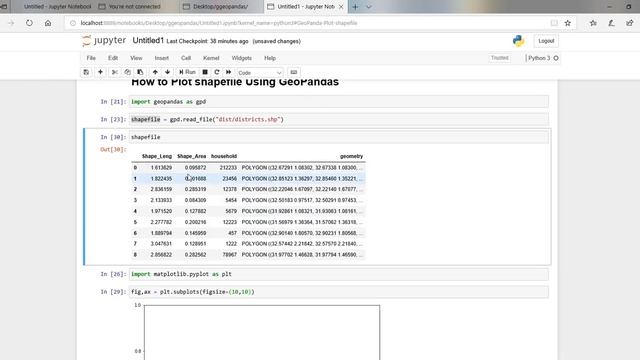The height and width of the screenshot is (360, 640).
Task: Insert cell below with the plus icon
Action: click(100, 72)
